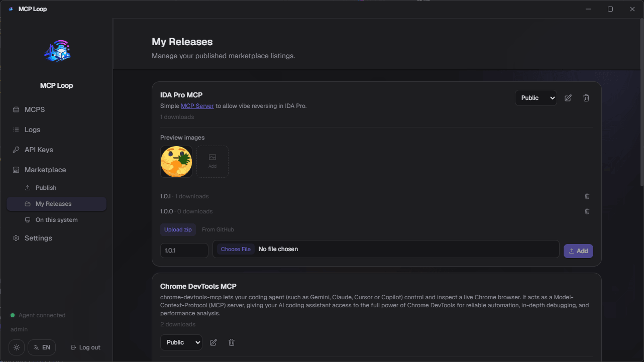The height and width of the screenshot is (362, 644).
Task: Click the MCP Loop logo in sidebar
Action: click(x=57, y=51)
